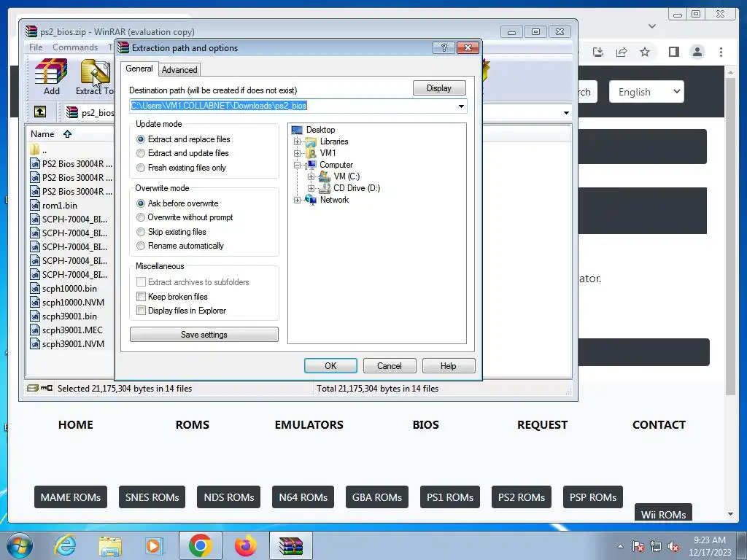Image resolution: width=747 pixels, height=560 pixels.
Task: Click the volume muted tray icon
Action: [673, 547]
